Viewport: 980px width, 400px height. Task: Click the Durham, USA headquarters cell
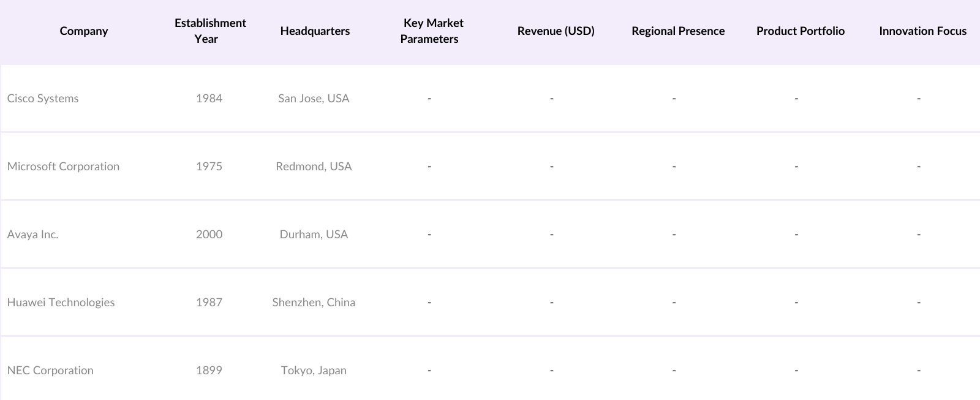click(x=314, y=235)
